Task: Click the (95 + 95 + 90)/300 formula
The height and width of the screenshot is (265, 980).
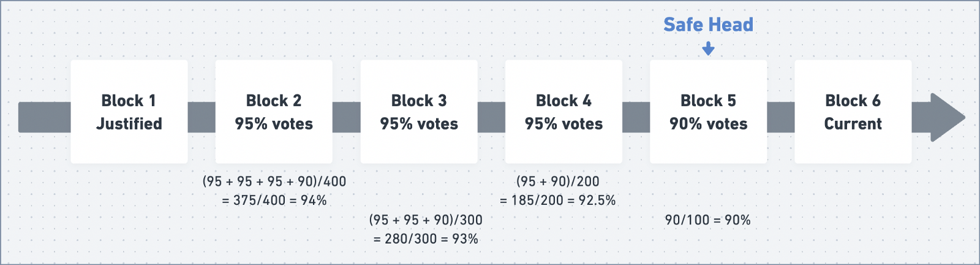Action: tap(426, 220)
